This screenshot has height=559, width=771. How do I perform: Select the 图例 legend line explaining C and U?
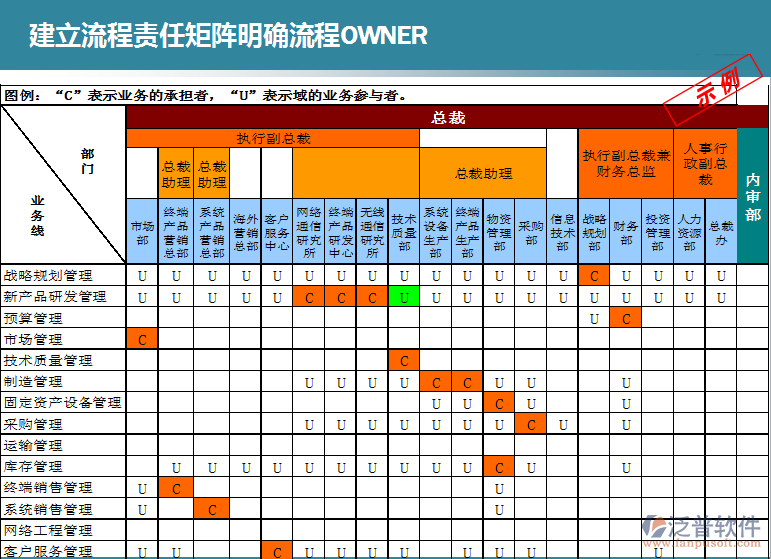coord(206,95)
